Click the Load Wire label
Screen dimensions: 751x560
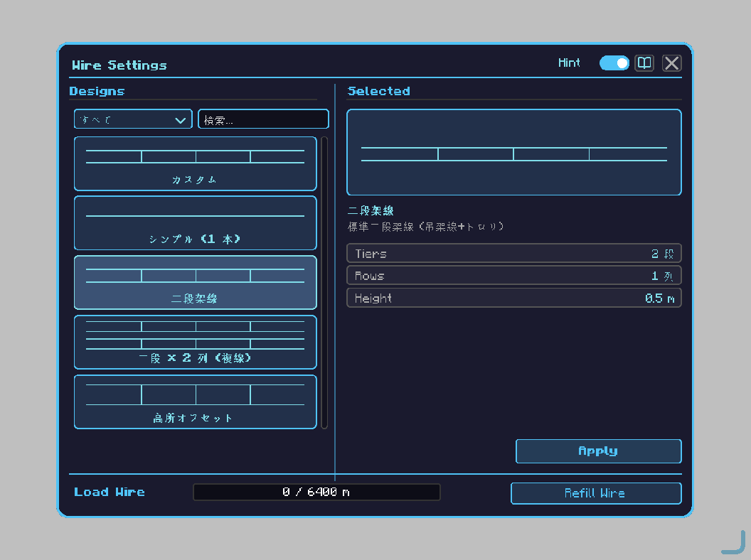coord(110,492)
